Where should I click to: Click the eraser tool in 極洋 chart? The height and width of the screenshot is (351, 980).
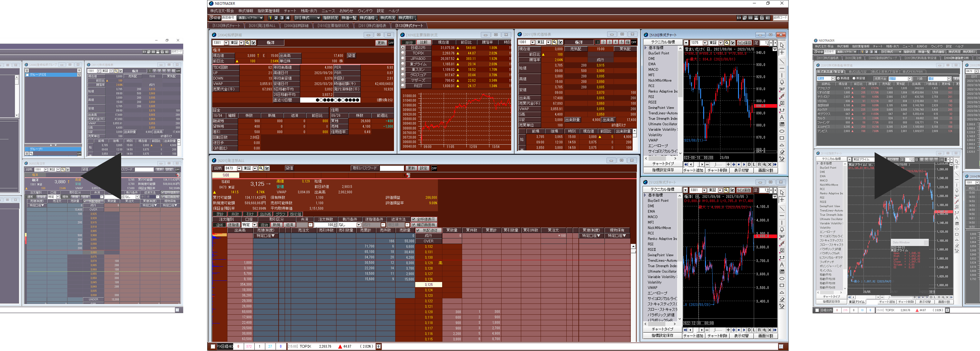(x=782, y=299)
